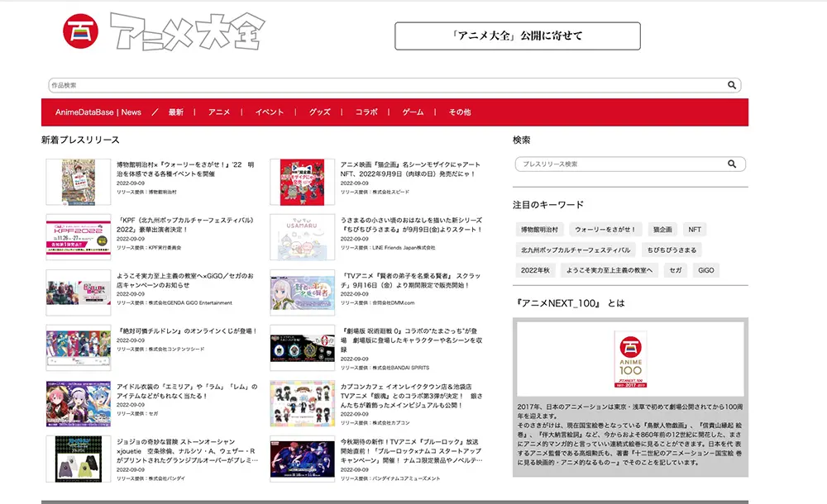Open the GiGO classroom campaign thumbnail

coord(78,292)
